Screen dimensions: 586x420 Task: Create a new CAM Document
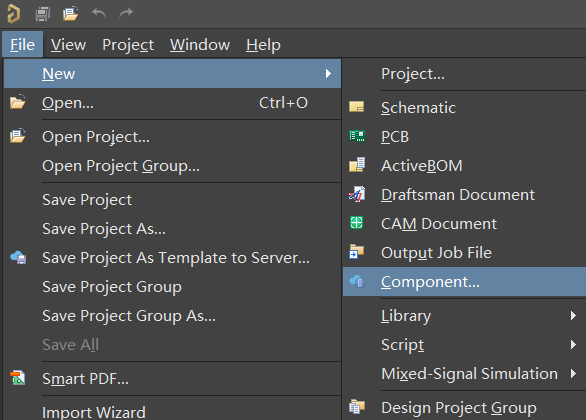(465, 223)
